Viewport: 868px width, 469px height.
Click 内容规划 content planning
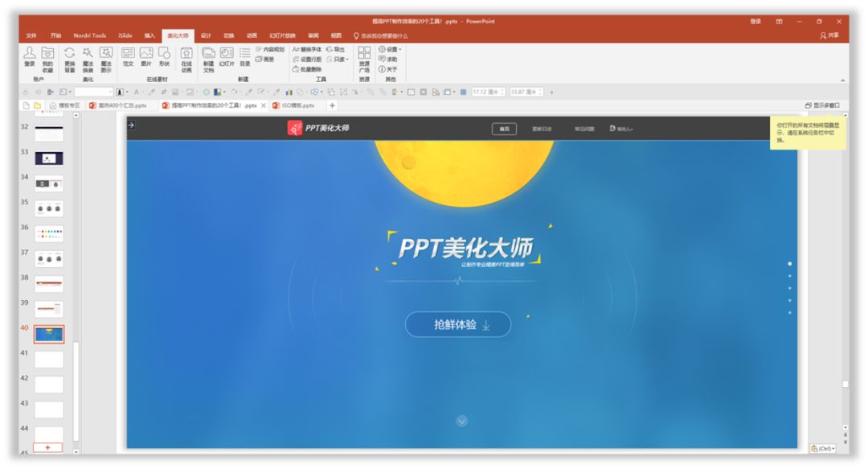tap(269, 49)
